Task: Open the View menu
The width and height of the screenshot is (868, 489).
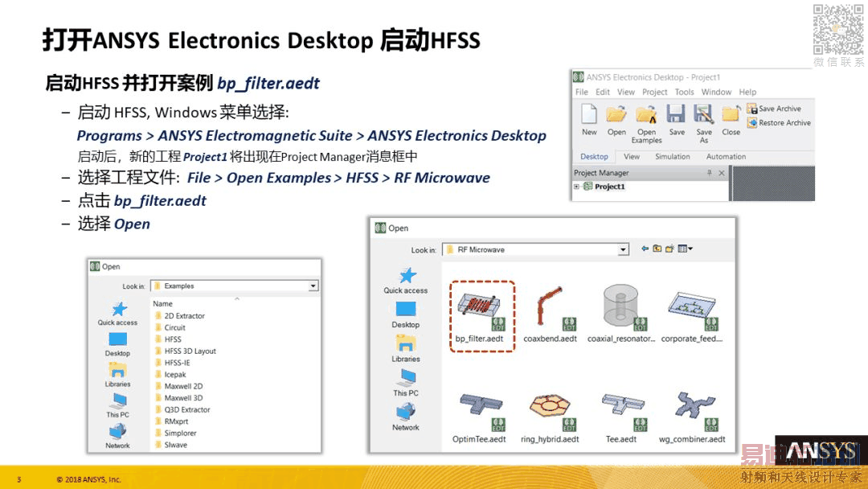Action: coord(626,92)
